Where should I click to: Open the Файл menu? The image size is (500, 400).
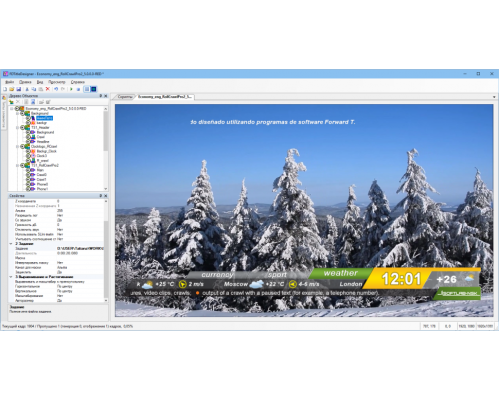tap(10, 82)
